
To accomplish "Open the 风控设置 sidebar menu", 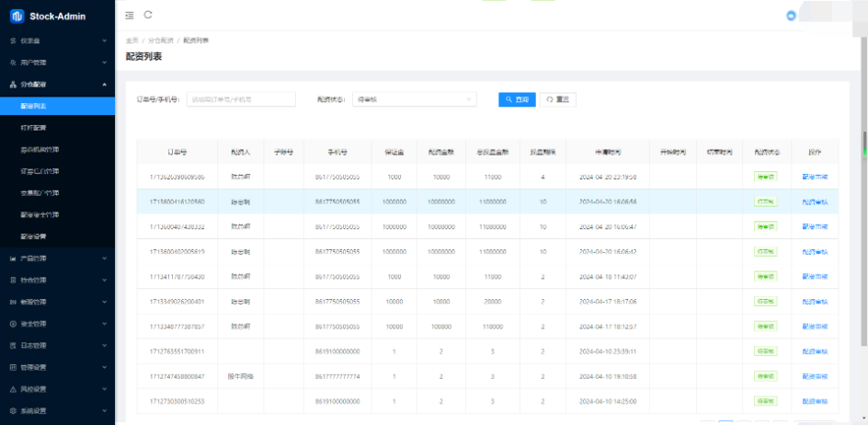I will pyautogui.click(x=58, y=389).
